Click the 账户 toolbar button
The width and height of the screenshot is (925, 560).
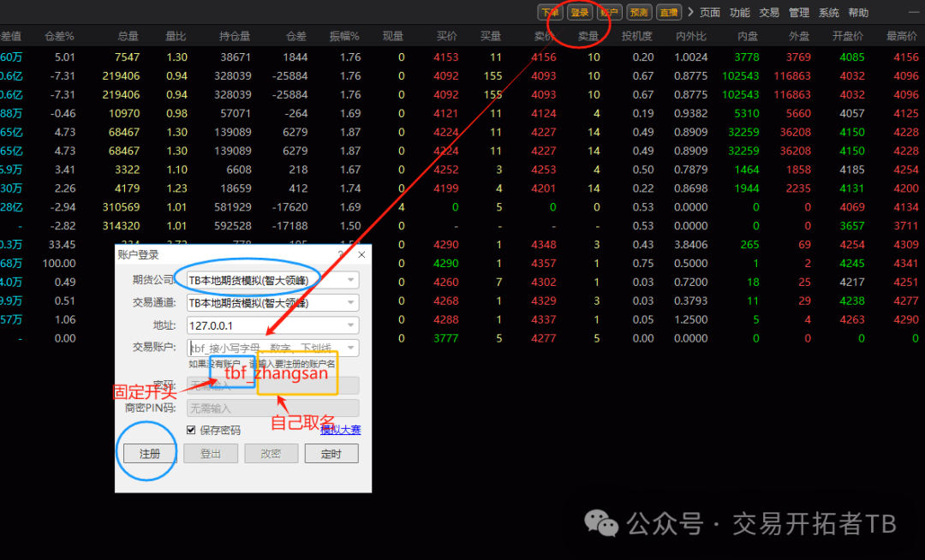point(609,12)
